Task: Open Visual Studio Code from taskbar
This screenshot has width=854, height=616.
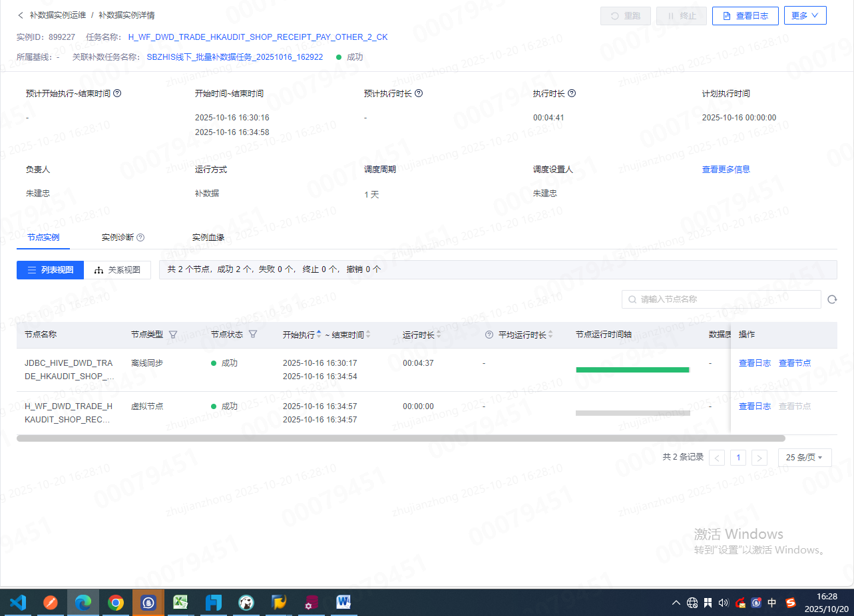Action: pos(18,603)
